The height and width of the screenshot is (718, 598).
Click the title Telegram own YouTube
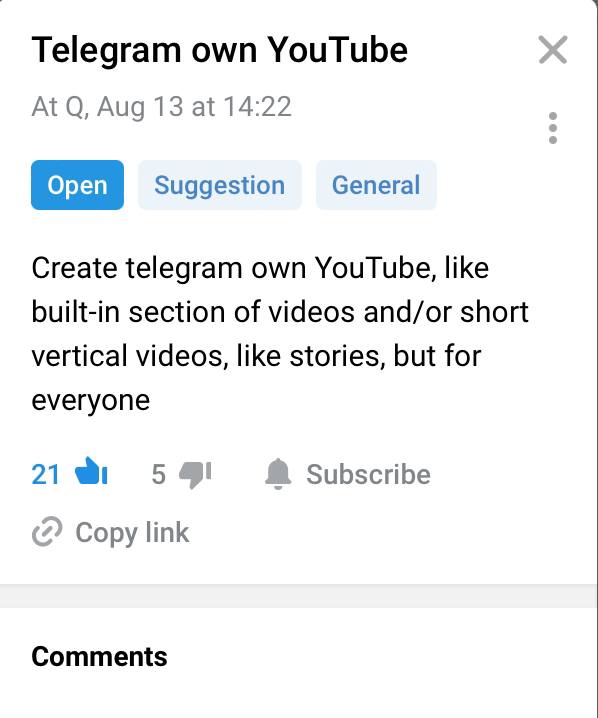pos(219,50)
